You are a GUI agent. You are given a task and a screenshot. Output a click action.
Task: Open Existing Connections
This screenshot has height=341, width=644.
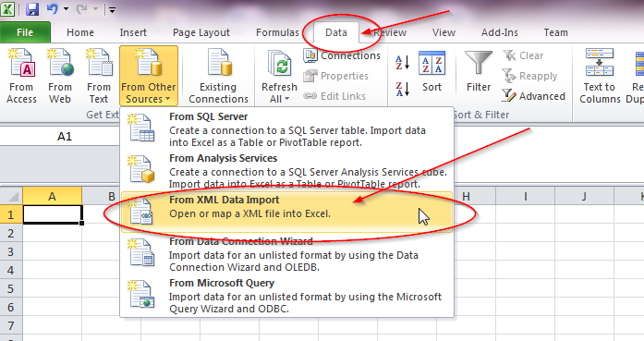coord(218,76)
